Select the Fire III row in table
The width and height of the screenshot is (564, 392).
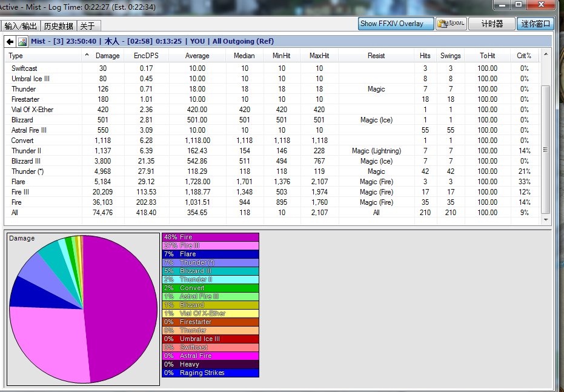[21, 192]
